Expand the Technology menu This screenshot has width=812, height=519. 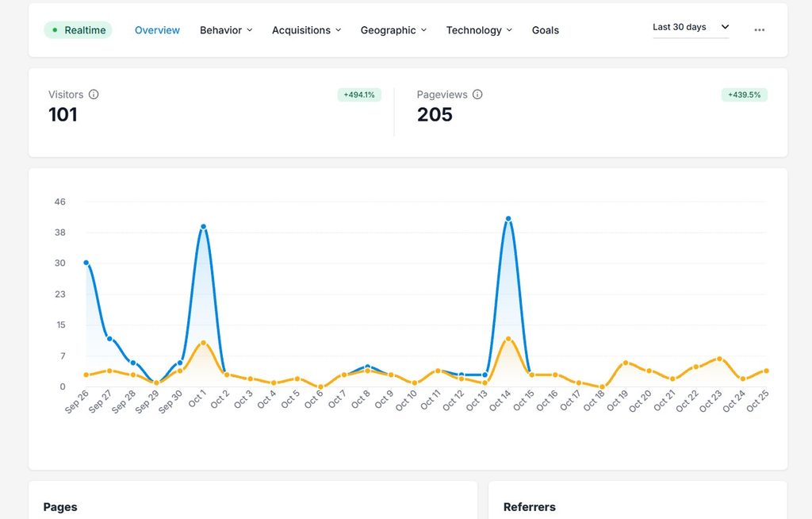(479, 30)
